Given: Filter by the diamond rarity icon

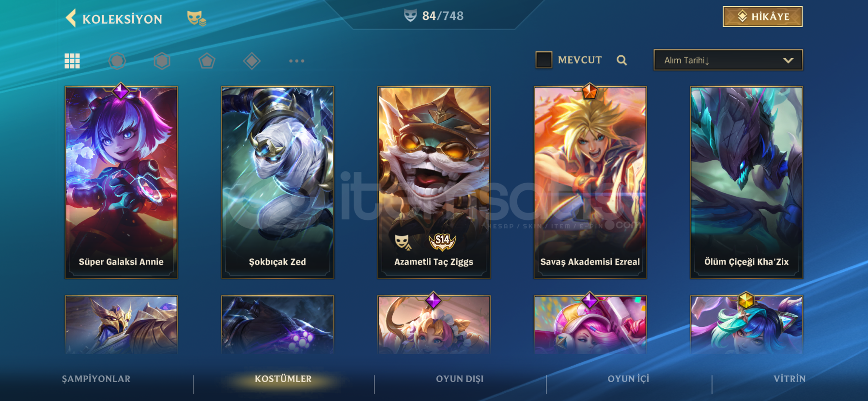Looking at the screenshot, I should point(252,61).
